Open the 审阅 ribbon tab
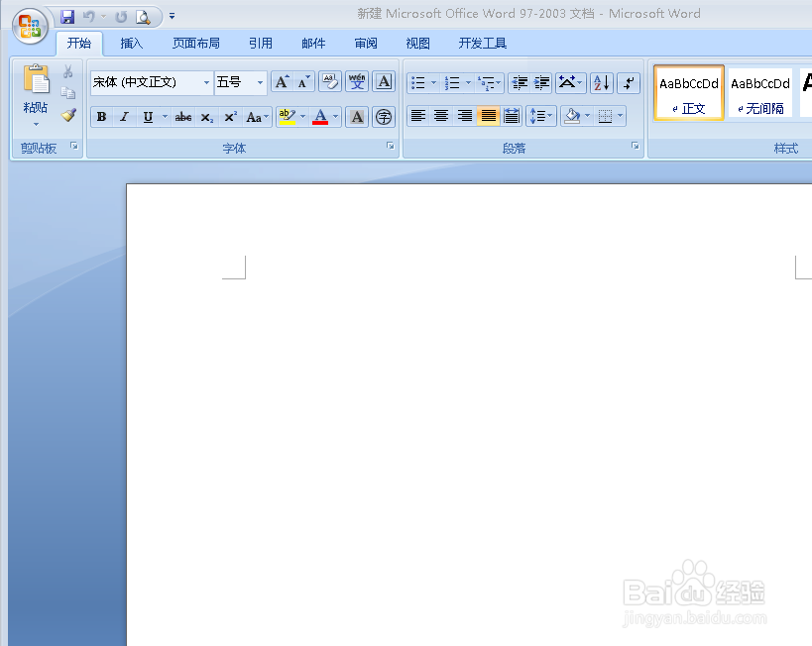This screenshot has height=646, width=812. pyautogui.click(x=366, y=43)
